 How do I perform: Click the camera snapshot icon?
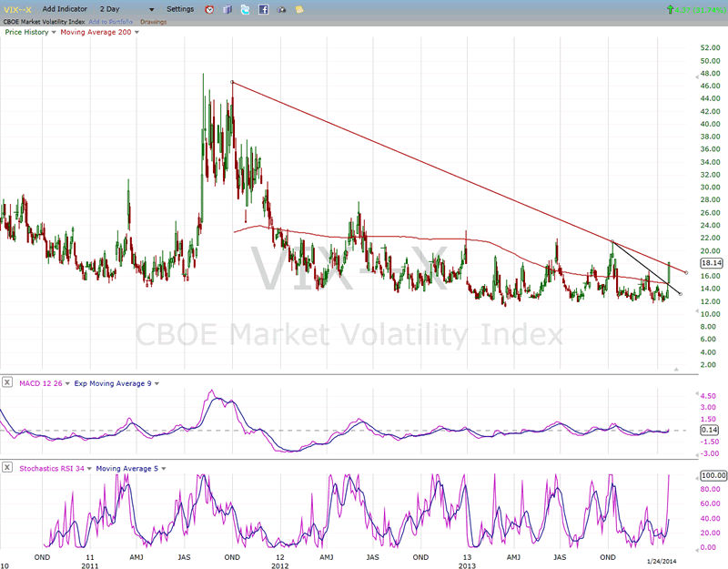click(281, 9)
